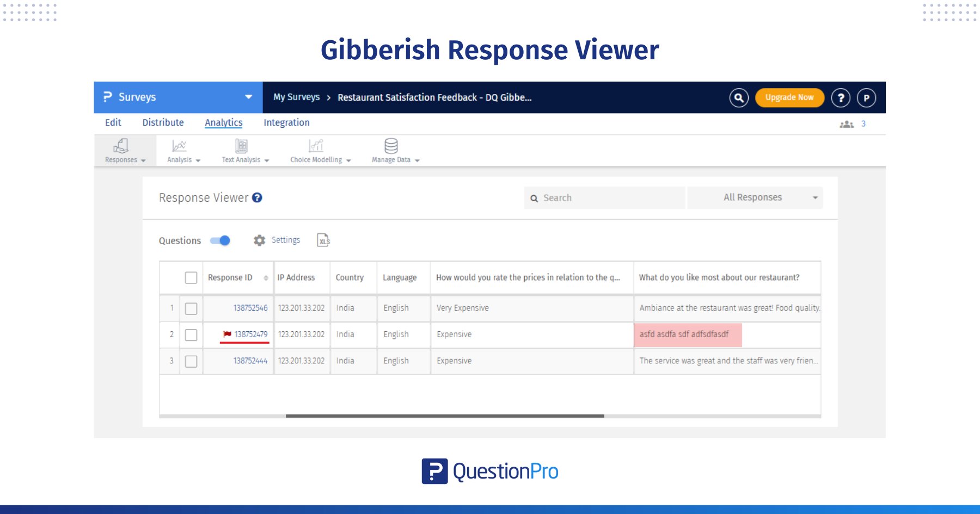Click the horizontal table scrollbar
980x514 pixels.
[445, 416]
